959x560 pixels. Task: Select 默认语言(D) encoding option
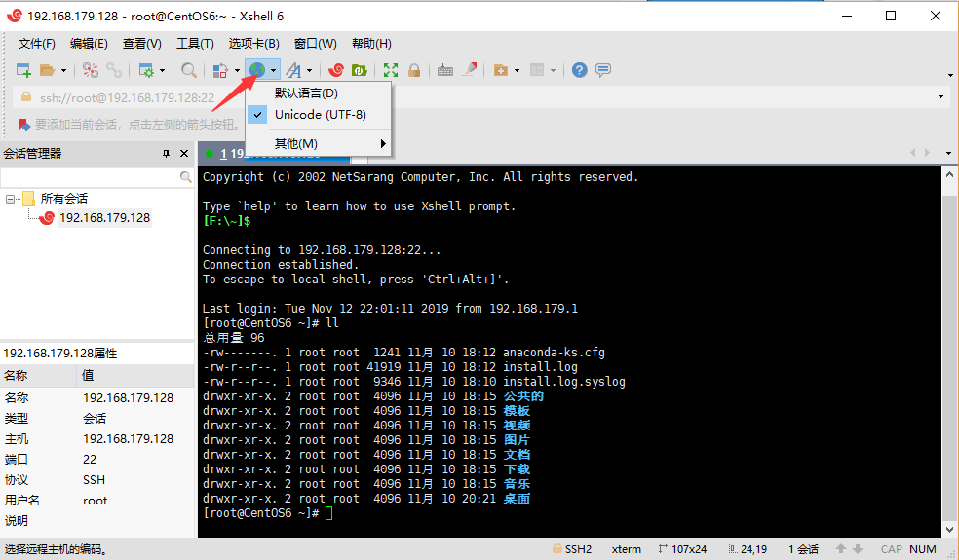tap(318, 93)
